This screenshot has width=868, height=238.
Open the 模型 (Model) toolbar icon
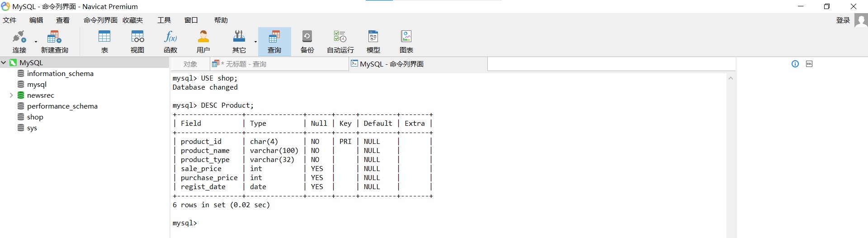tap(373, 42)
